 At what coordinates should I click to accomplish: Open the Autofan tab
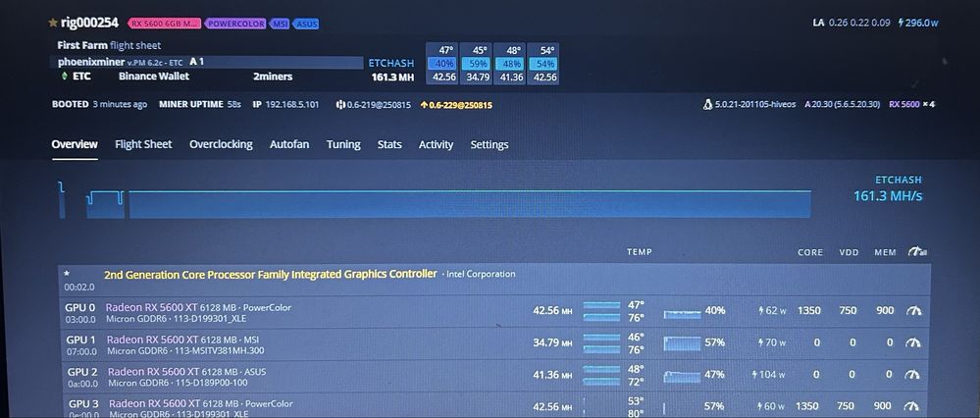(289, 144)
